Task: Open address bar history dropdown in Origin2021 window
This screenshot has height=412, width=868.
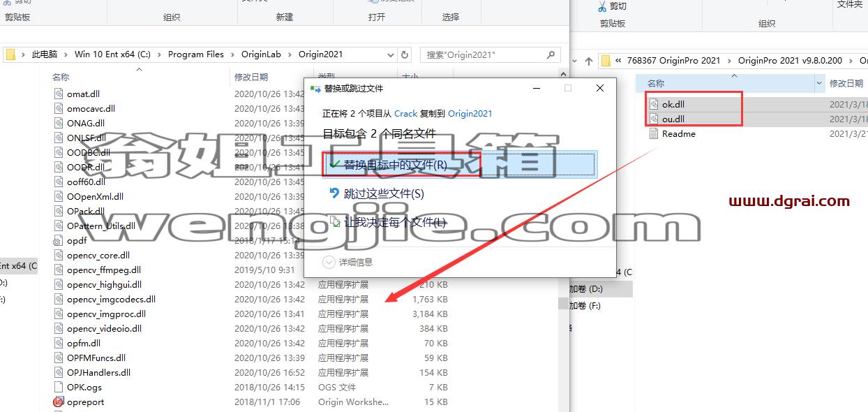Action: [x=391, y=54]
